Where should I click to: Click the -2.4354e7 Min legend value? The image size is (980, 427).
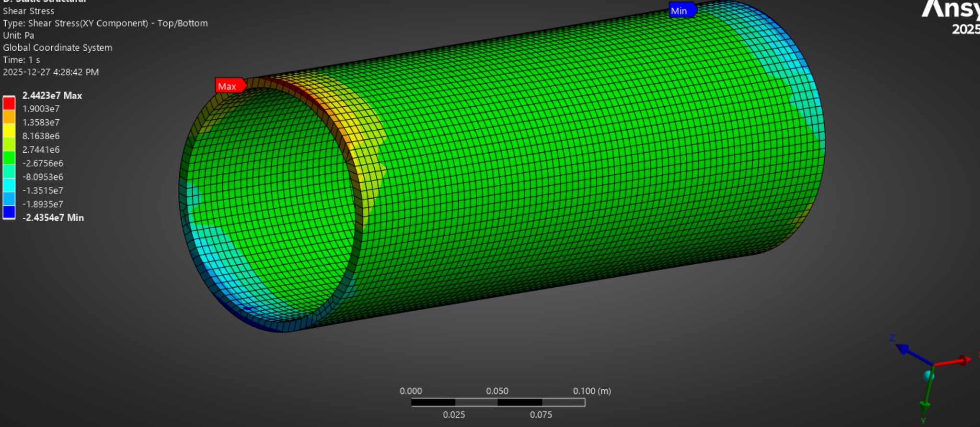(53, 218)
